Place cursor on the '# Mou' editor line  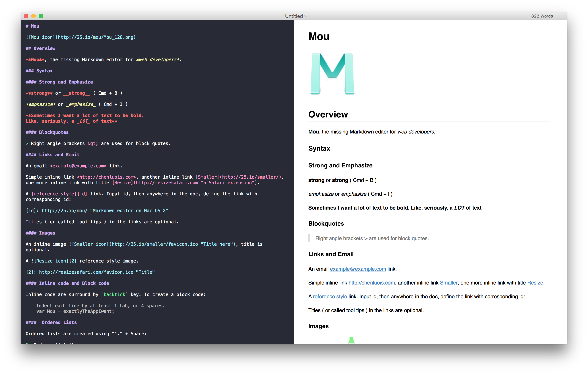click(x=32, y=26)
